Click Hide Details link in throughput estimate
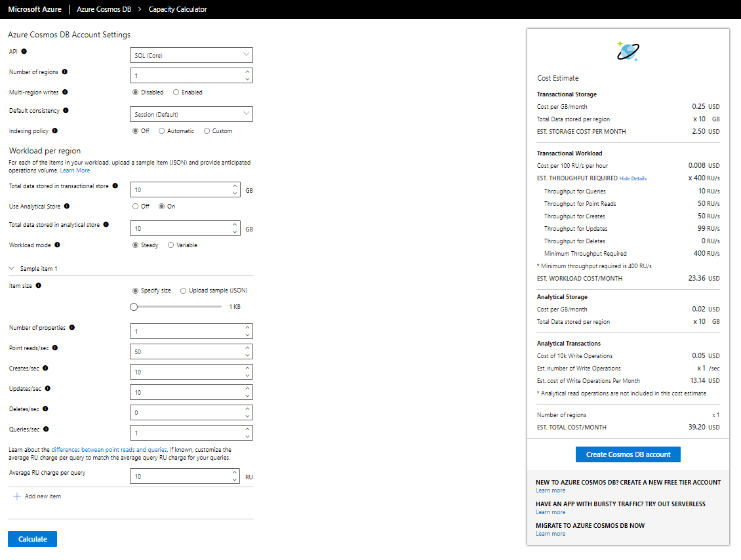 click(633, 178)
